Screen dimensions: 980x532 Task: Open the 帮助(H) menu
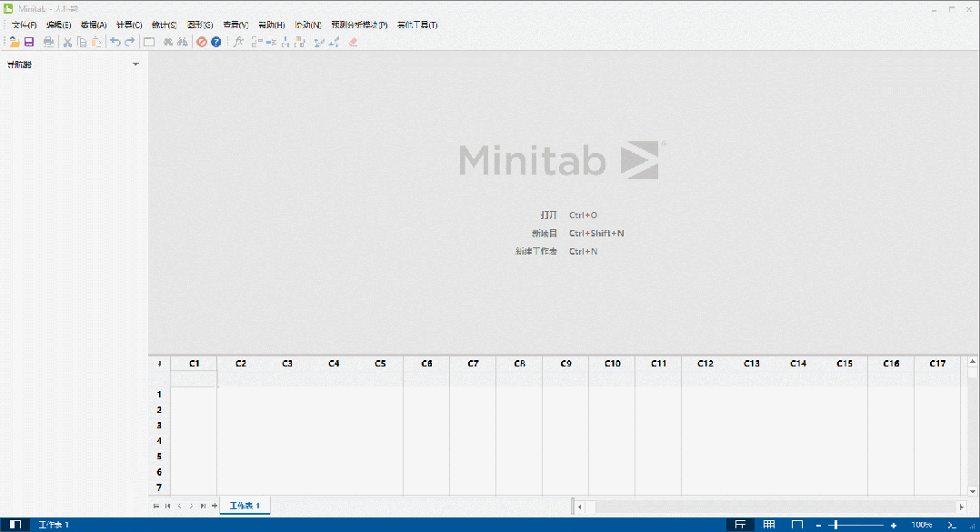pos(271,25)
